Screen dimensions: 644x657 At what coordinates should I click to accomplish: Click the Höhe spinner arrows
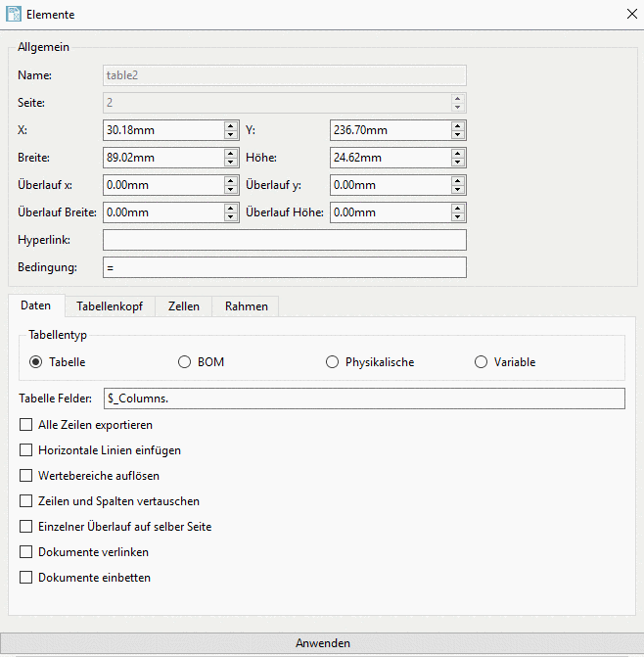(458, 158)
